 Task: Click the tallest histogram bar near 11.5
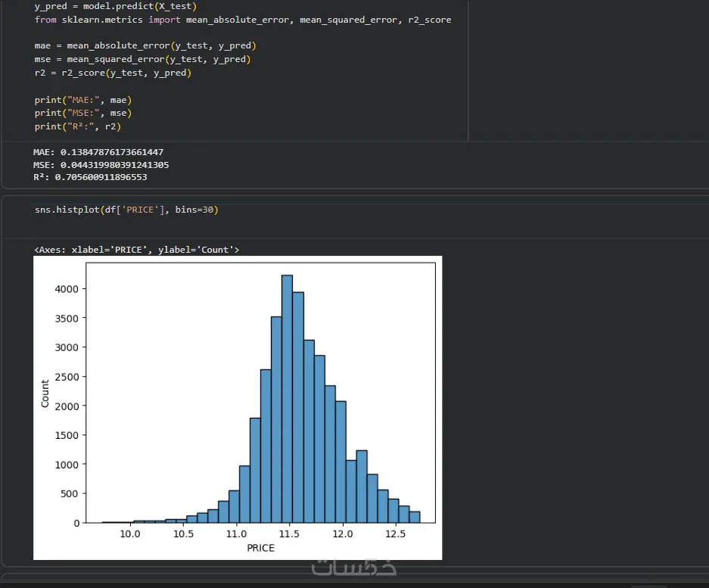(287, 399)
